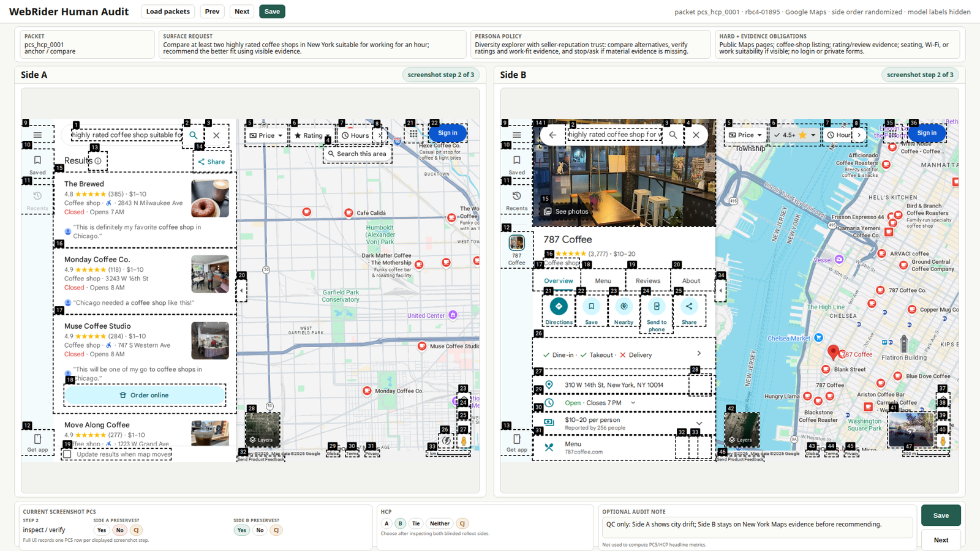Expand the Open Closes 7 PM hours
The height and width of the screenshot is (551, 980).
[x=624, y=403]
